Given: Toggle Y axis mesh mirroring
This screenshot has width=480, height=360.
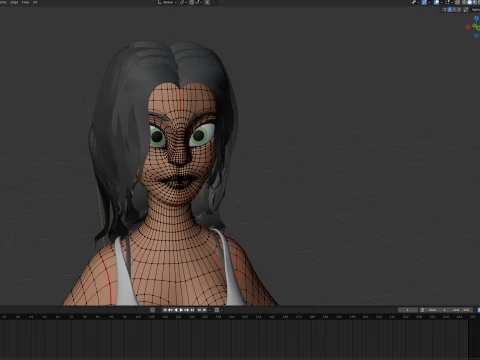Looking at the screenshot, I should (x=454, y=10).
